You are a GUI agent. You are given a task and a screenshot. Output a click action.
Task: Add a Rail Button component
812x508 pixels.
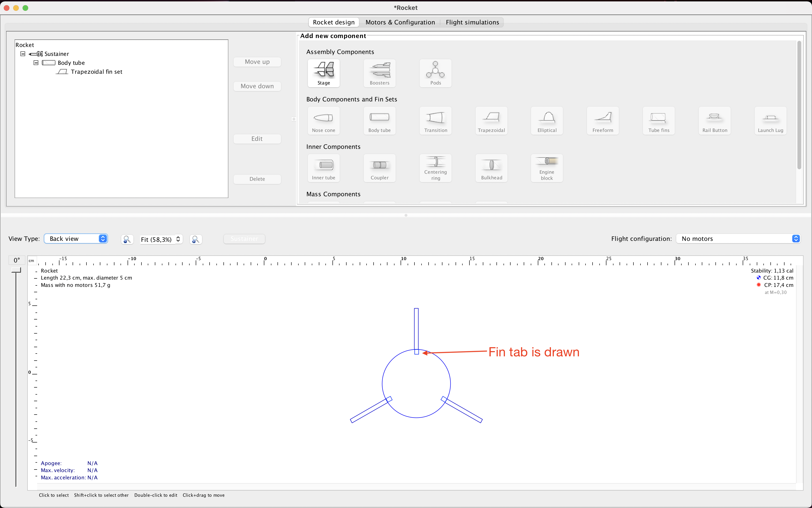click(714, 121)
